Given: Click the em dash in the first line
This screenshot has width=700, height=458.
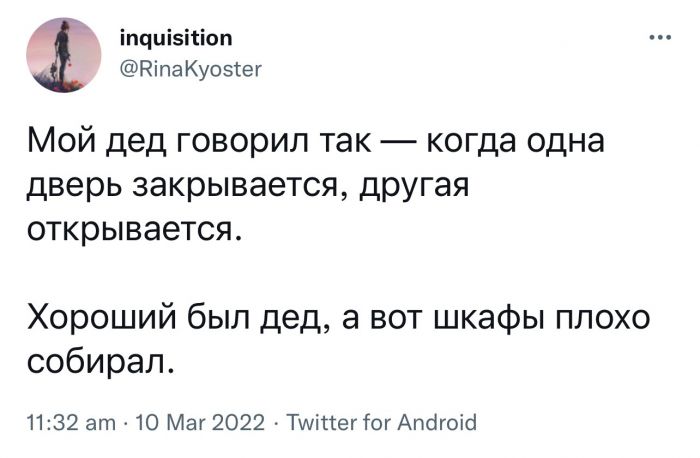Looking at the screenshot, I should pyautogui.click(x=400, y=144).
